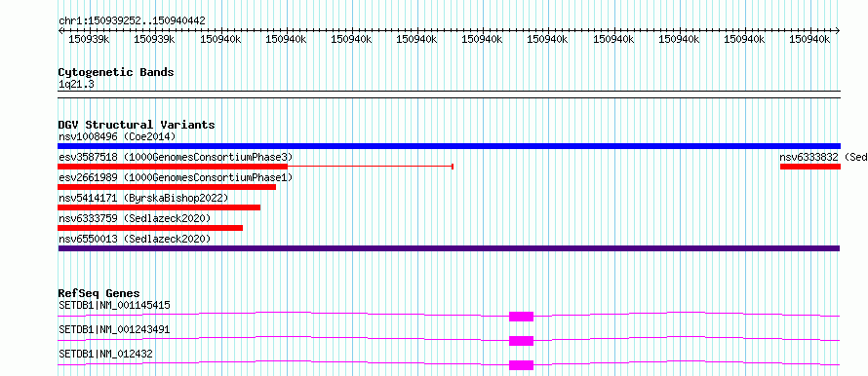Click the red nsv6333832 variant bar
This screenshot has width=868, height=376.
click(x=809, y=167)
